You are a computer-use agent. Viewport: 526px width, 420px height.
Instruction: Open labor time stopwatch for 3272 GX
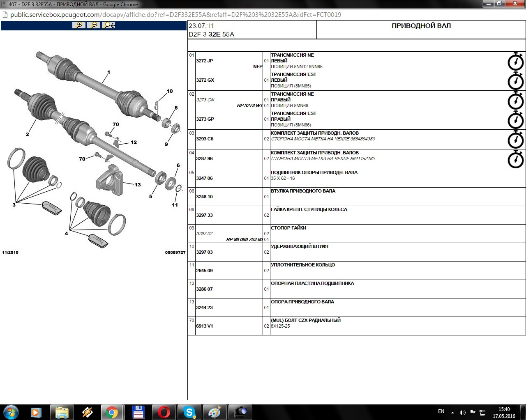(x=515, y=81)
